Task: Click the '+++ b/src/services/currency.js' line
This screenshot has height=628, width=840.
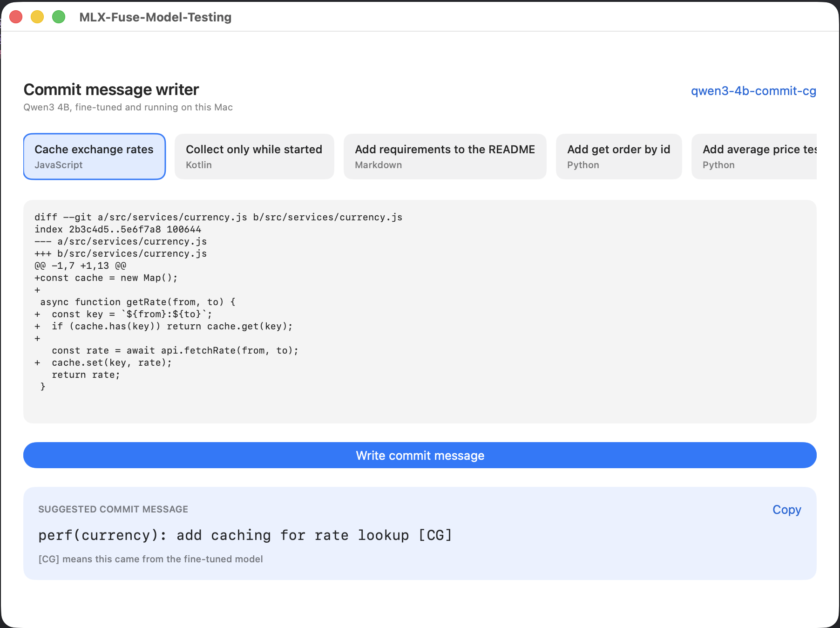Action: (121, 254)
